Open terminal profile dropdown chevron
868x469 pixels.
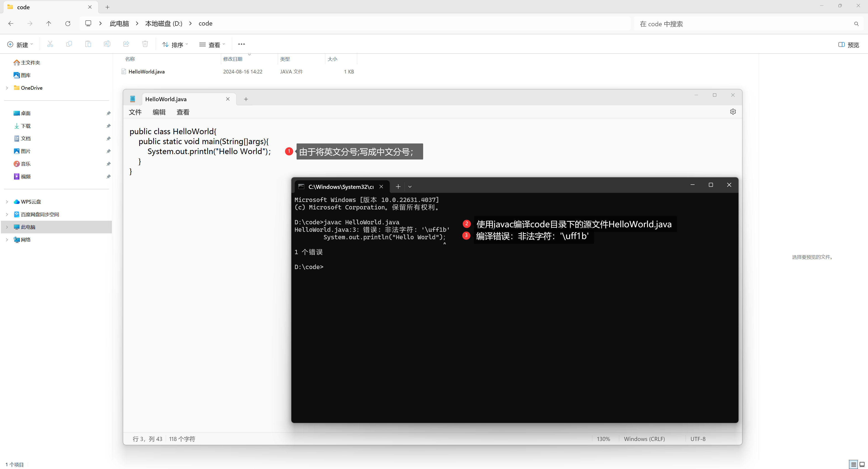tap(410, 187)
